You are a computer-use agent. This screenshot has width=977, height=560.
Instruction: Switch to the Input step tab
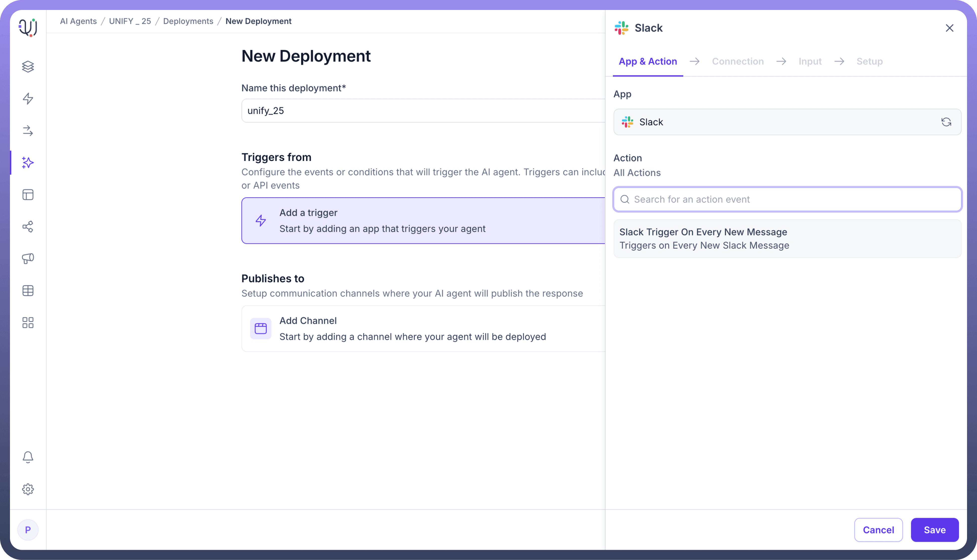pos(810,62)
